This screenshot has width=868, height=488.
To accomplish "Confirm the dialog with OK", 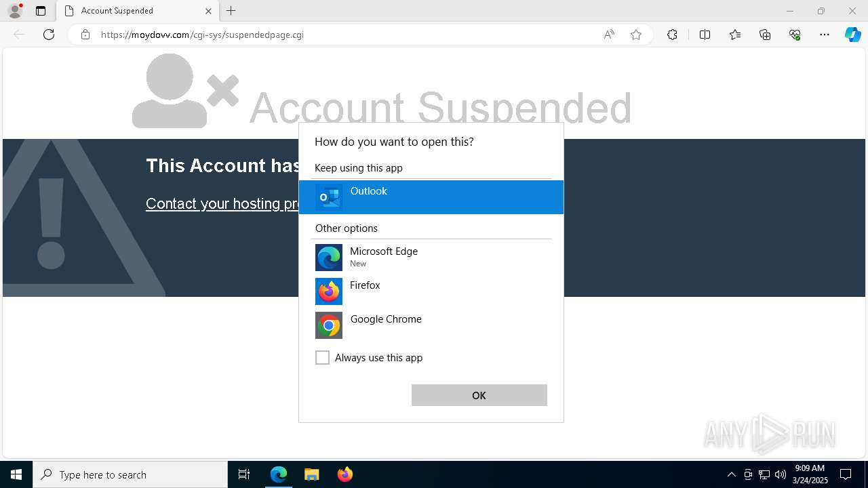I will click(479, 395).
